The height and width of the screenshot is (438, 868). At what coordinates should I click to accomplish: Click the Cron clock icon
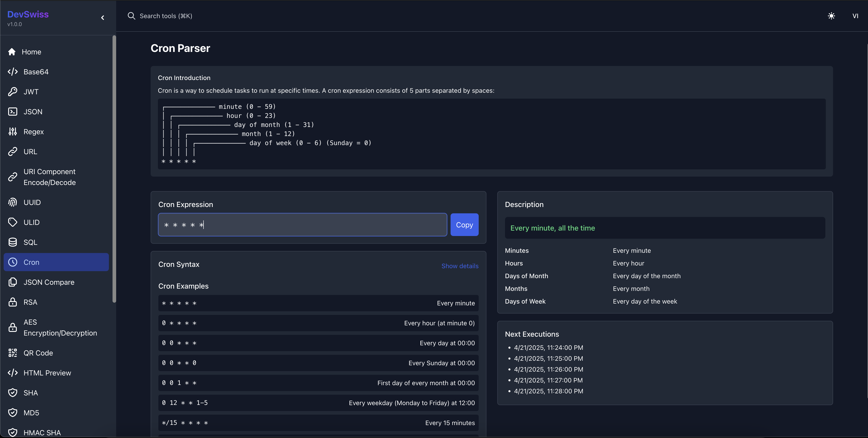12,262
